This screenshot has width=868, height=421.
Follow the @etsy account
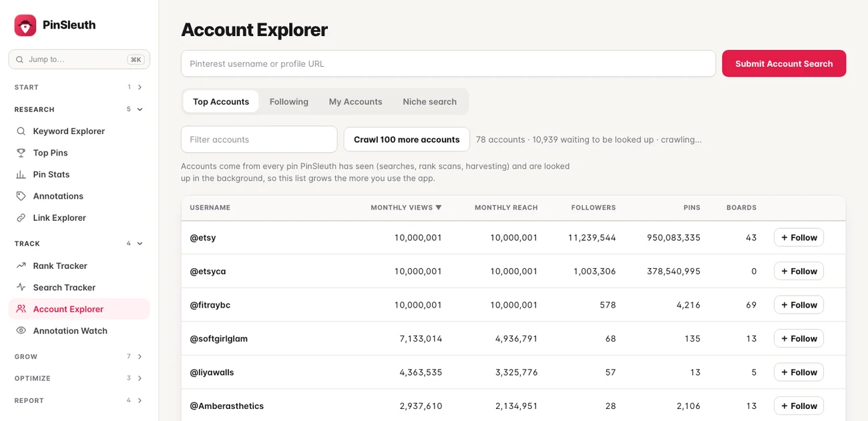(799, 238)
